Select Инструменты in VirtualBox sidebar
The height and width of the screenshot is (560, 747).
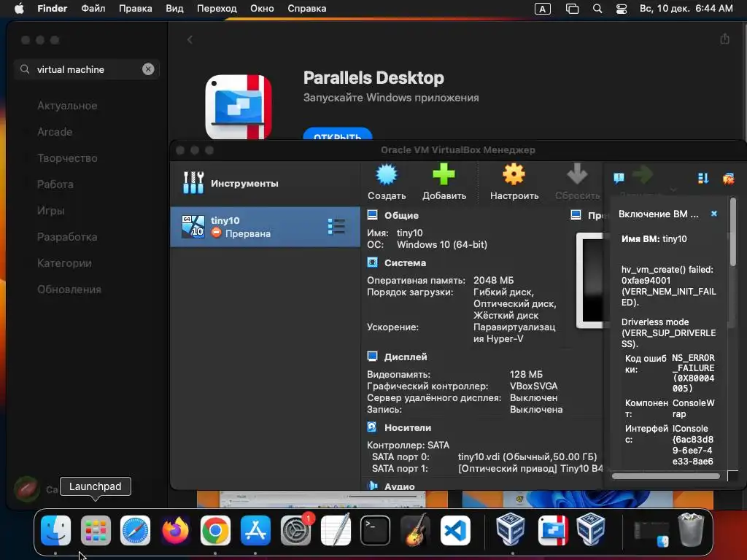pyautogui.click(x=265, y=183)
